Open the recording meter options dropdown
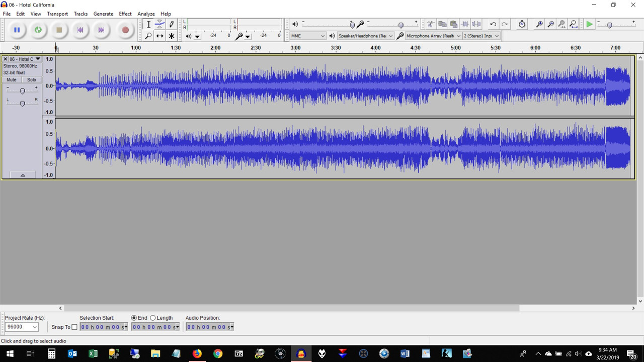This screenshot has height=362, width=644. coord(247,36)
